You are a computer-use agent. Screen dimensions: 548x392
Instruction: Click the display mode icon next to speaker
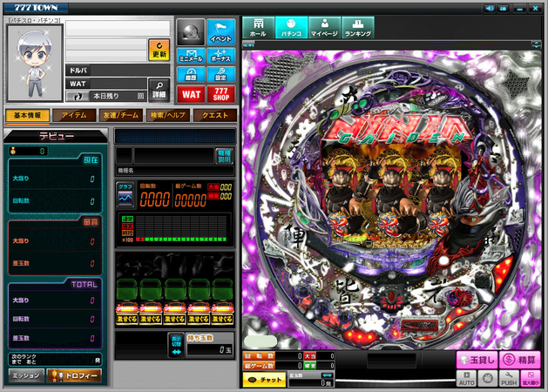click(x=504, y=8)
